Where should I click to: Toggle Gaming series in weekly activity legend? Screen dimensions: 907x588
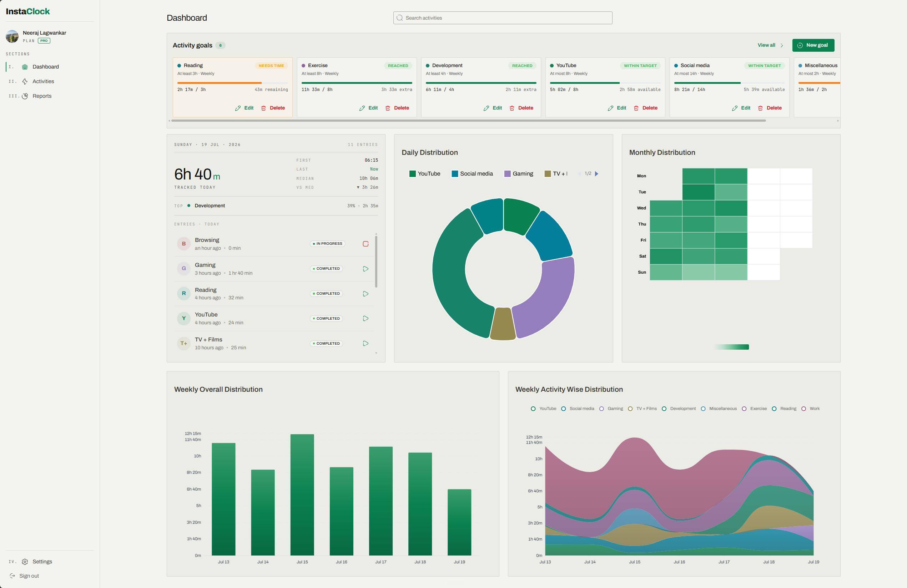click(x=611, y=409)
